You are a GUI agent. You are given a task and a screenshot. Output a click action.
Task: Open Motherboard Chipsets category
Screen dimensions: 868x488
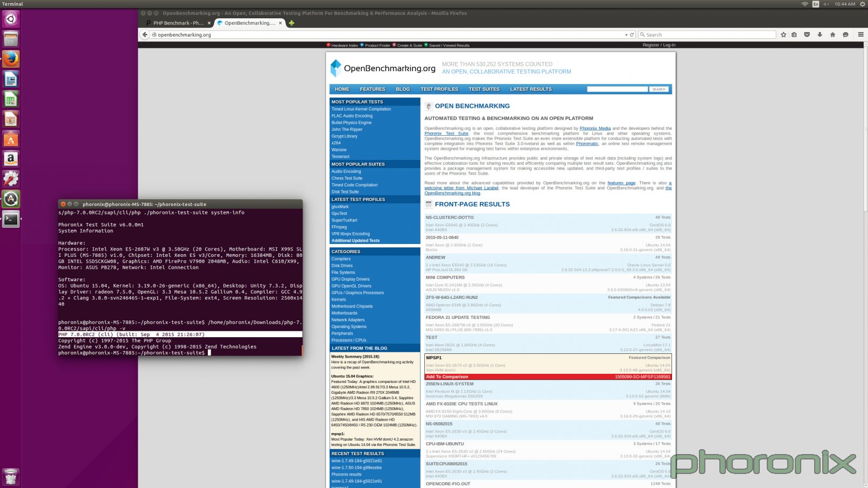tap(352, 306)
